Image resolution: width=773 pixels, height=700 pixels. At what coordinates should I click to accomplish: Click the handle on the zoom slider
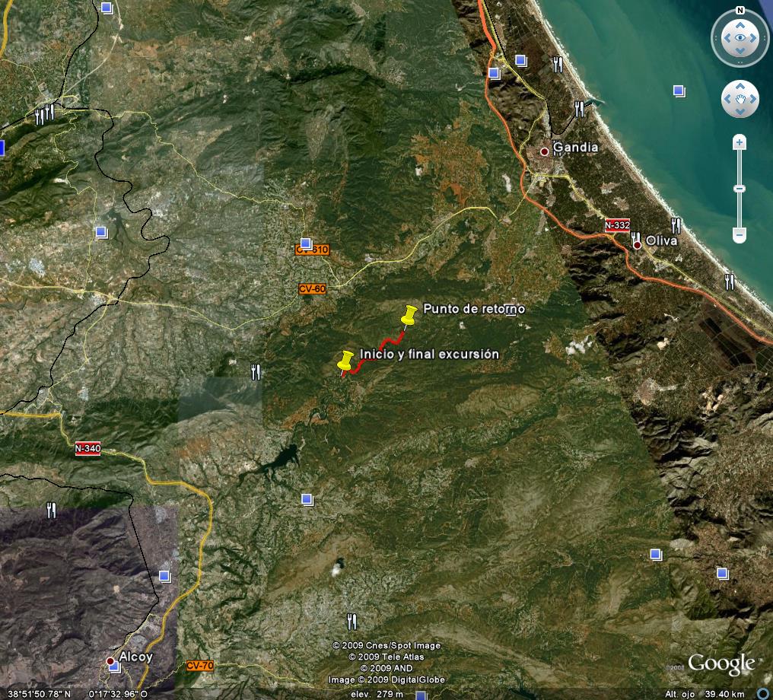(740, 188)
